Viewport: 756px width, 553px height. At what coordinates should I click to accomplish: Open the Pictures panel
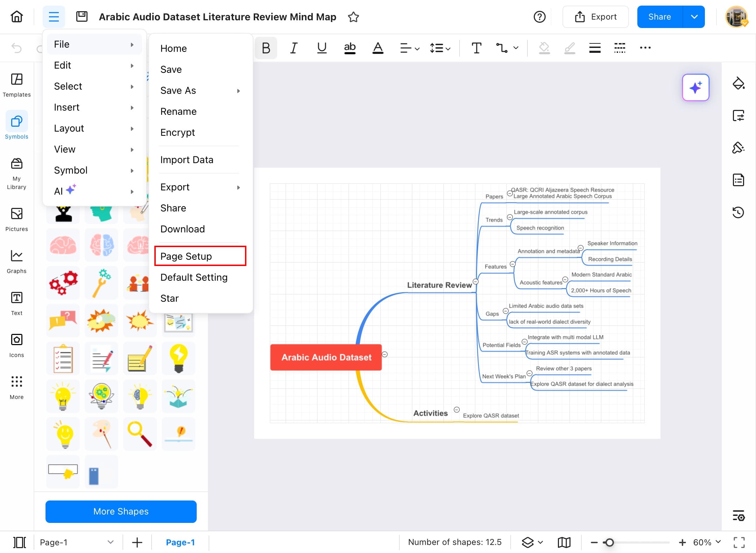pyautogui.click(x=16, y=219)
